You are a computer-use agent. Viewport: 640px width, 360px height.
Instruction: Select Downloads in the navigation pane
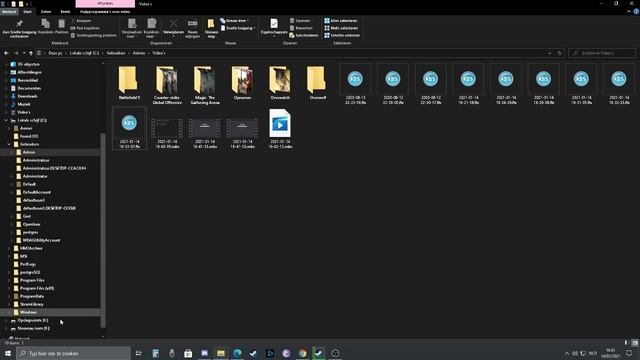27,96
